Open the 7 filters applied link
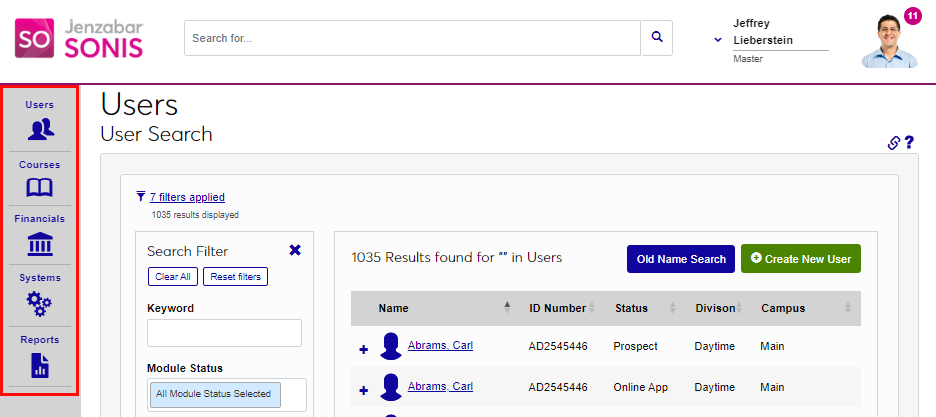 (187, 197)
